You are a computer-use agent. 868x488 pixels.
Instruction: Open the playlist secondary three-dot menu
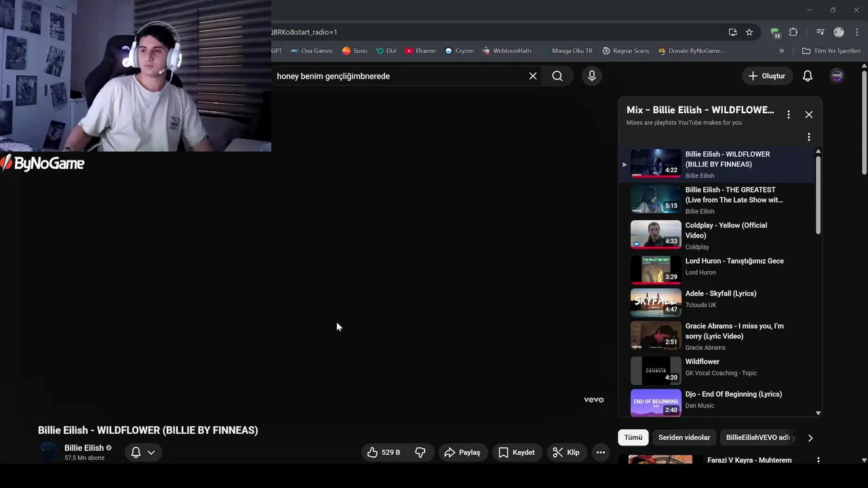click(x=809, y=137)
